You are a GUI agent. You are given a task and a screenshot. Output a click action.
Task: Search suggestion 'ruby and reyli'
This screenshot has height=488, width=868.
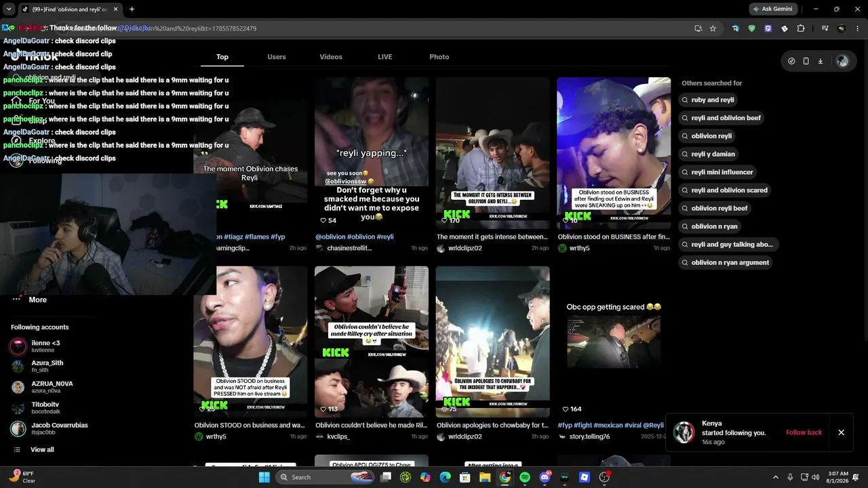point(708,100)
